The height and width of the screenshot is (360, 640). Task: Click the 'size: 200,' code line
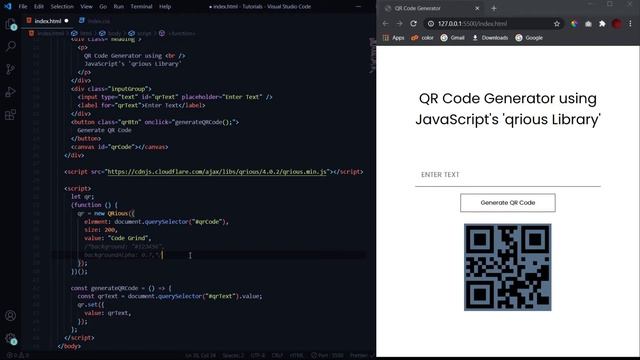pos(100,230)
